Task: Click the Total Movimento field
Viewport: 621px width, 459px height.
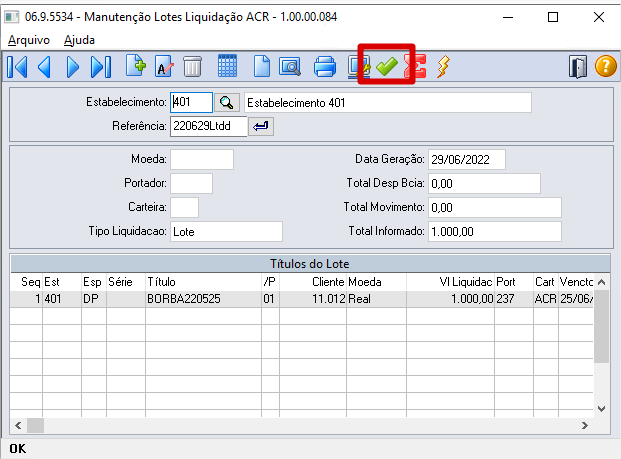Action: [495, 208]
